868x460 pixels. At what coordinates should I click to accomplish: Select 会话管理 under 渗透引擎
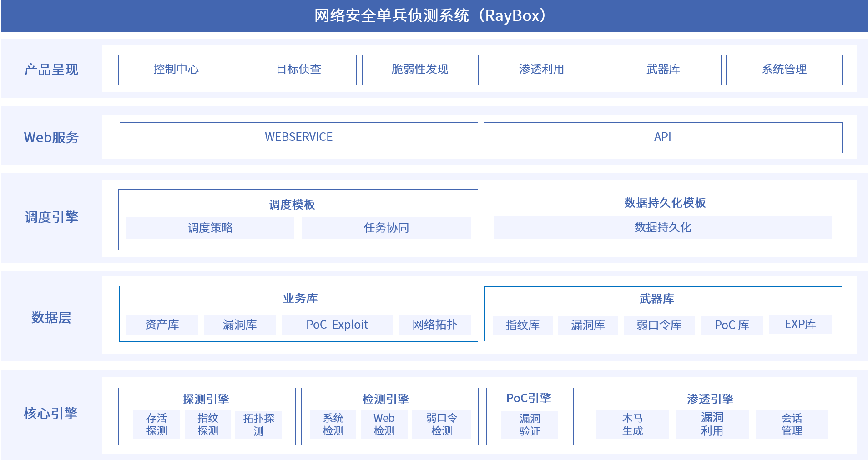point(792,425)
